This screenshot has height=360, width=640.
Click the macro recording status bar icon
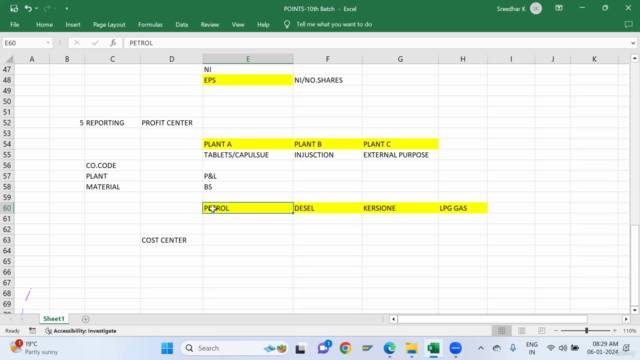[x=32, y=331]
